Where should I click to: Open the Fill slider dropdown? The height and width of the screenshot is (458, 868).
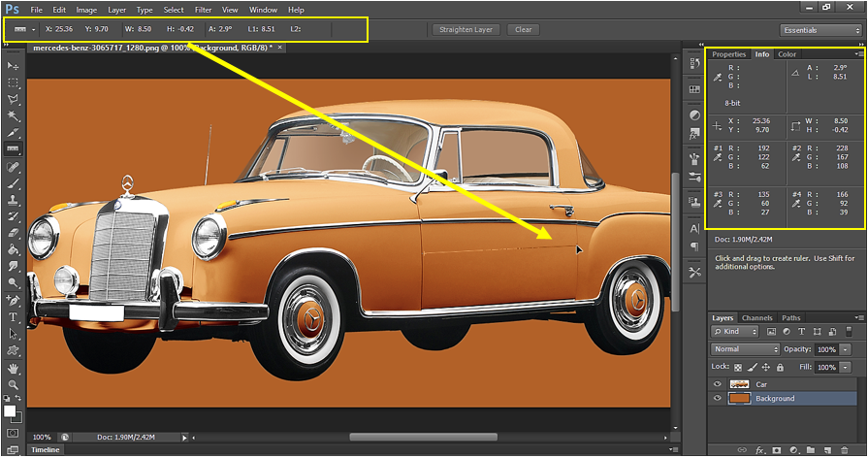pyautogui.click(x=846, y=367)
